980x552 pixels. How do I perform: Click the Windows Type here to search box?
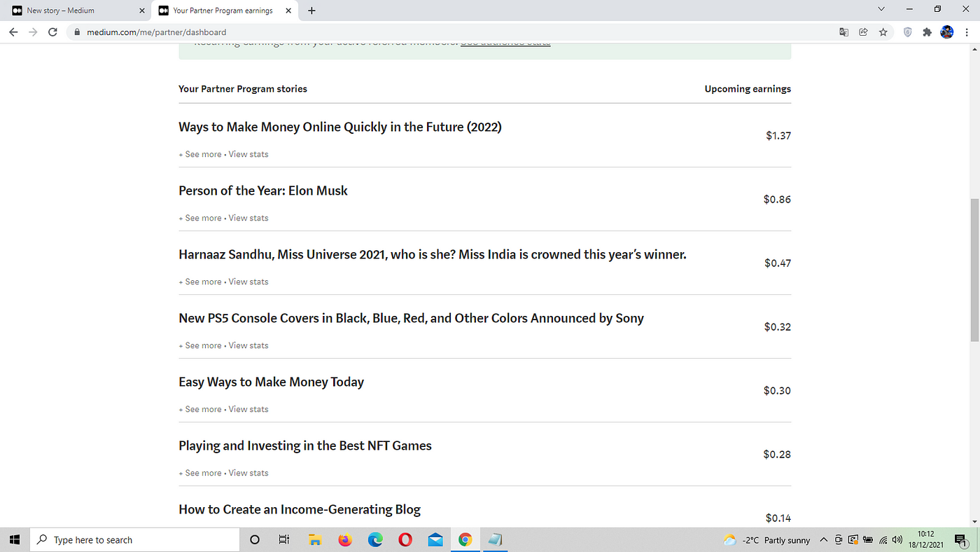135,539
